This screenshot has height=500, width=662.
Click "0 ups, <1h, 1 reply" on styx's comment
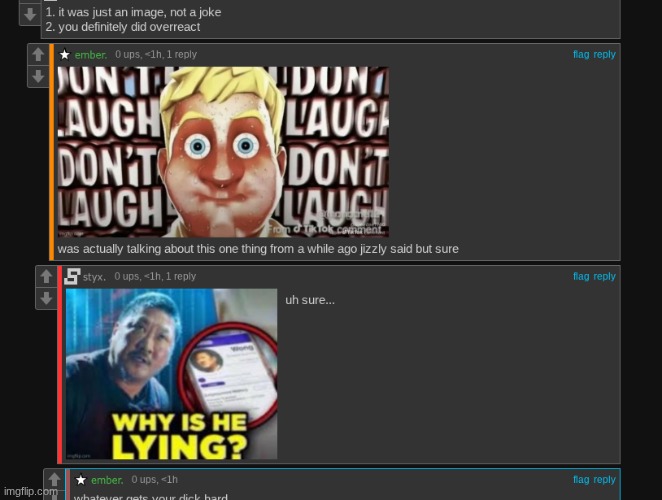[155, 277]
